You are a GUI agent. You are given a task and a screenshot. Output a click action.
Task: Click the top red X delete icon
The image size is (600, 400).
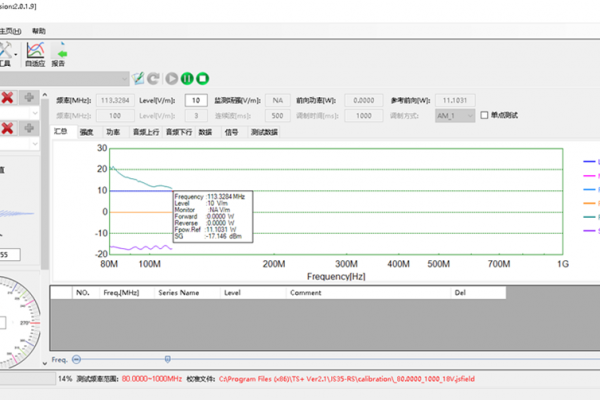pos(8,97)
